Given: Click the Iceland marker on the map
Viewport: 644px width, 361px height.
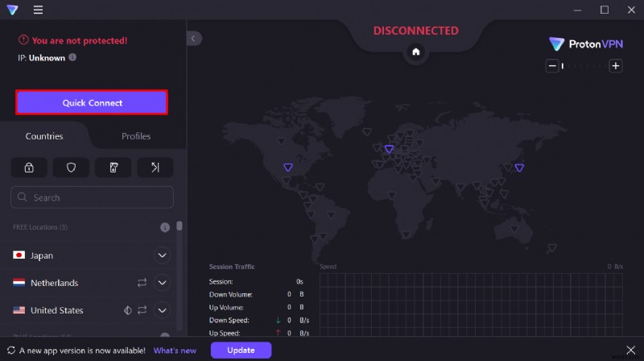Looking at the screenshot, I should [x=367, y=131].
